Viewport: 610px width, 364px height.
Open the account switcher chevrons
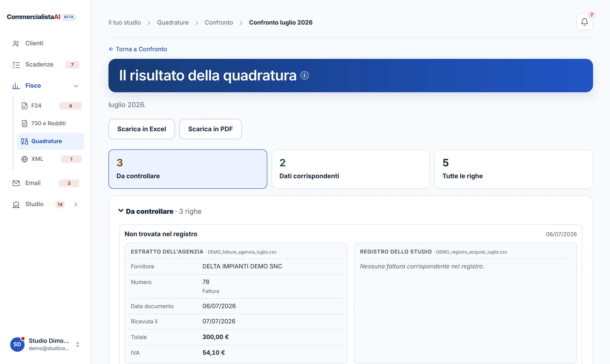click(x=77, y=344)
